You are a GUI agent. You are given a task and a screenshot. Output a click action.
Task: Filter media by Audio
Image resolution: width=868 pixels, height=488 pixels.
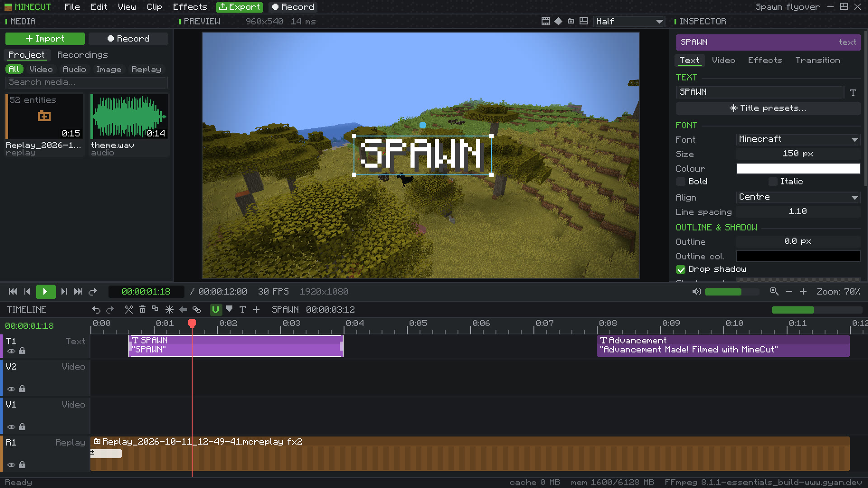pyautogui.click(x=74, y=69)
